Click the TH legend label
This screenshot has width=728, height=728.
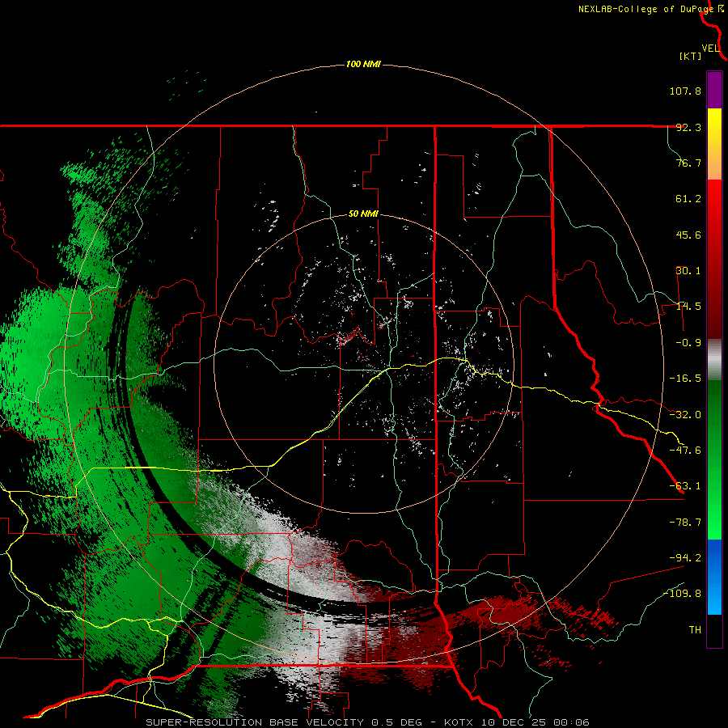(x=695, y=630)
